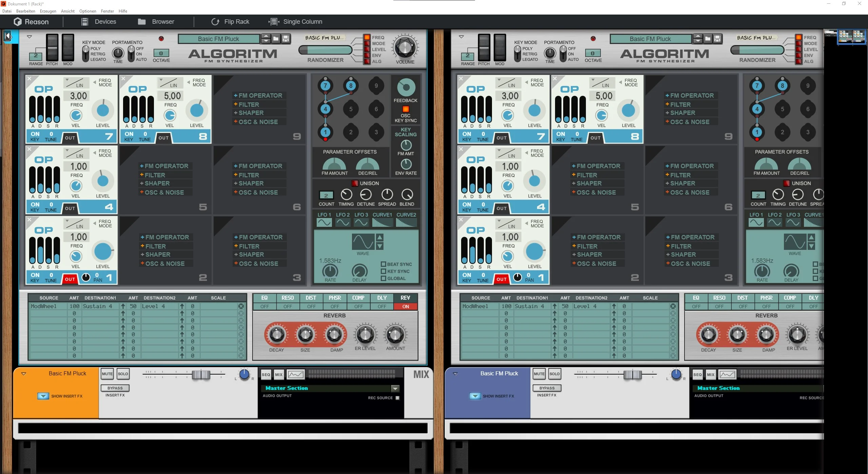The image size is (868, 474).
Task: Click save patch floppy icon on left Algoritm
Action: pyautogui.click(x=286, y=39)
